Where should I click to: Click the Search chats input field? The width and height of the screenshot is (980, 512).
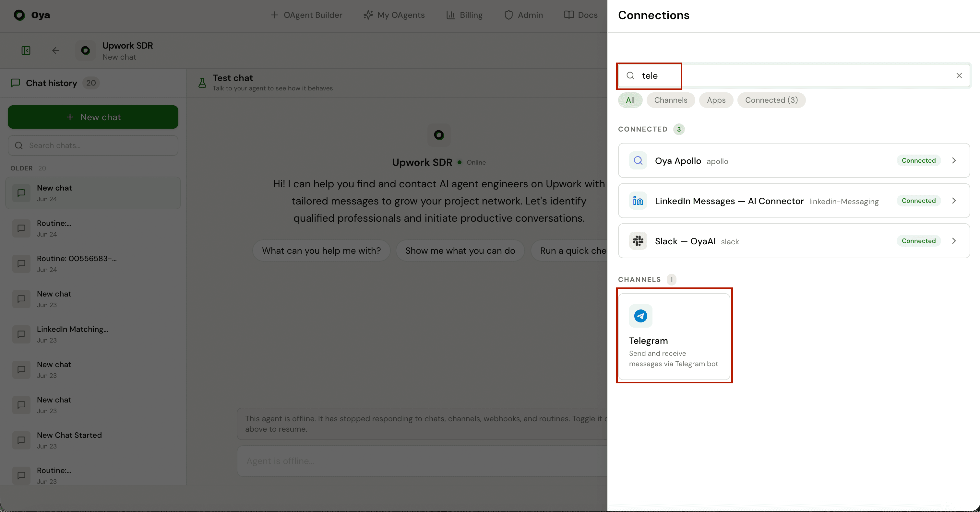[93, 145]
